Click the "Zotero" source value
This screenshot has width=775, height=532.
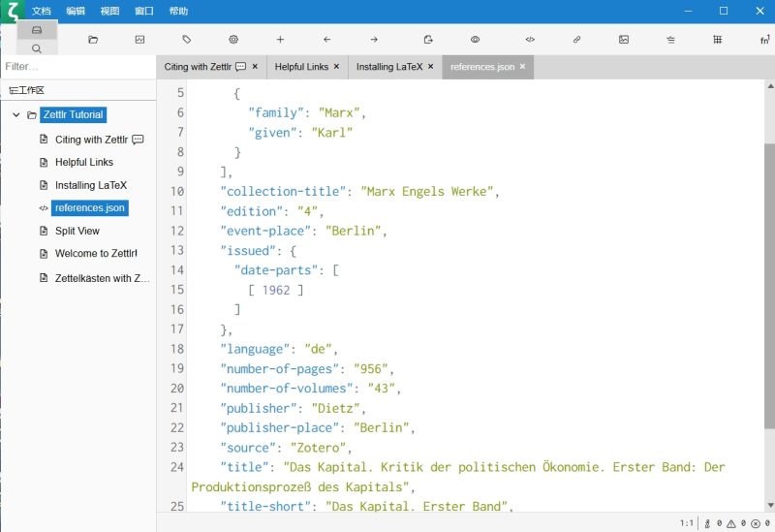(318, 448)
